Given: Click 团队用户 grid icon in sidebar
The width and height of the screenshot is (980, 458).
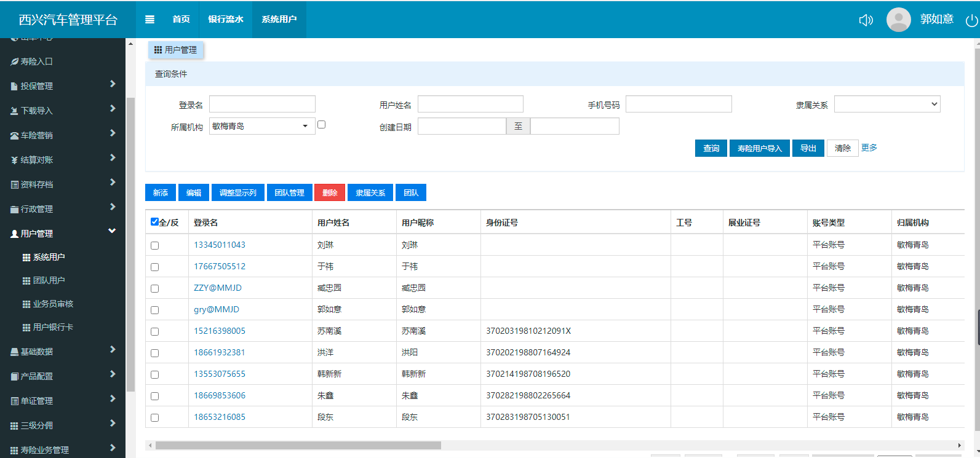Looking at the screenshot, I should pos(26,280).
